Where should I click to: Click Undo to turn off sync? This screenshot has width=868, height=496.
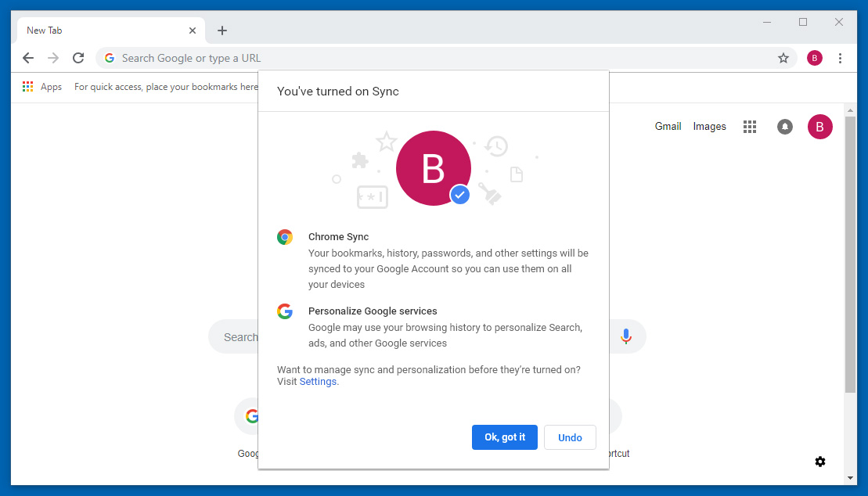[x=570, y=437]
